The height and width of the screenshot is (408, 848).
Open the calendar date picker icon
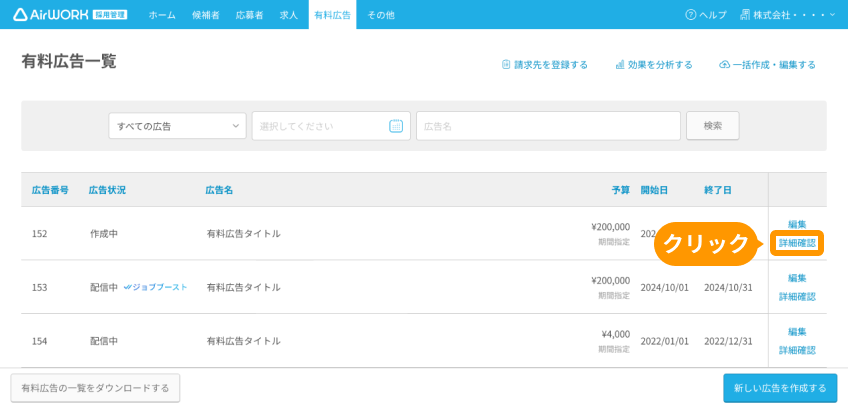pos(396,126)
